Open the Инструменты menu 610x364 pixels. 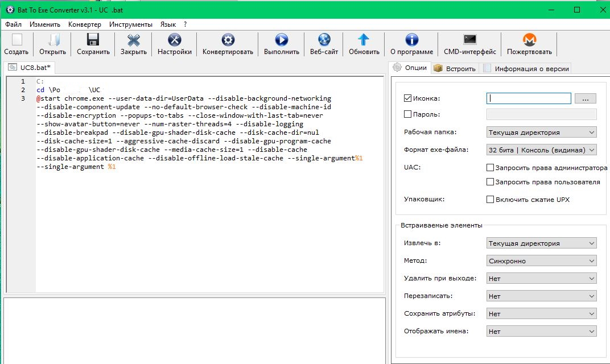click(x=131, y=24)
